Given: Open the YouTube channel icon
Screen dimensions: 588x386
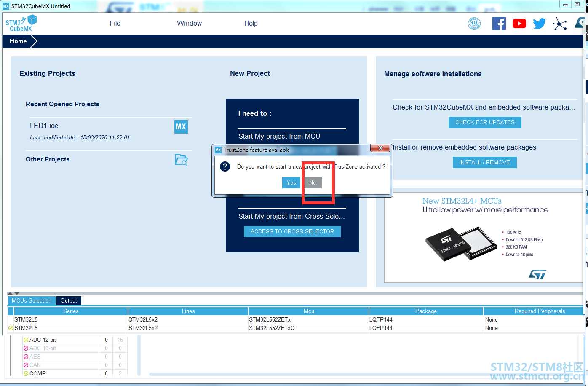Looking at the screenshot, I should point(519,24).
